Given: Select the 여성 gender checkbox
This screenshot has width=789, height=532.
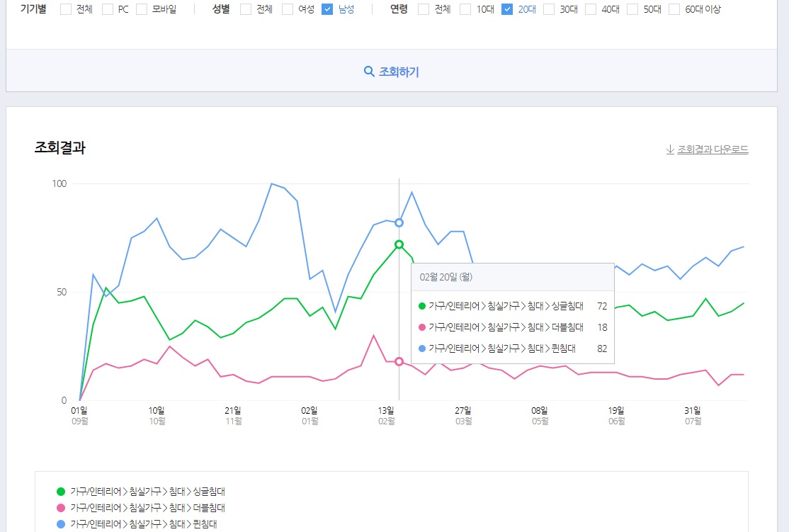Looking at the screenshot, I should coord(288,9).
